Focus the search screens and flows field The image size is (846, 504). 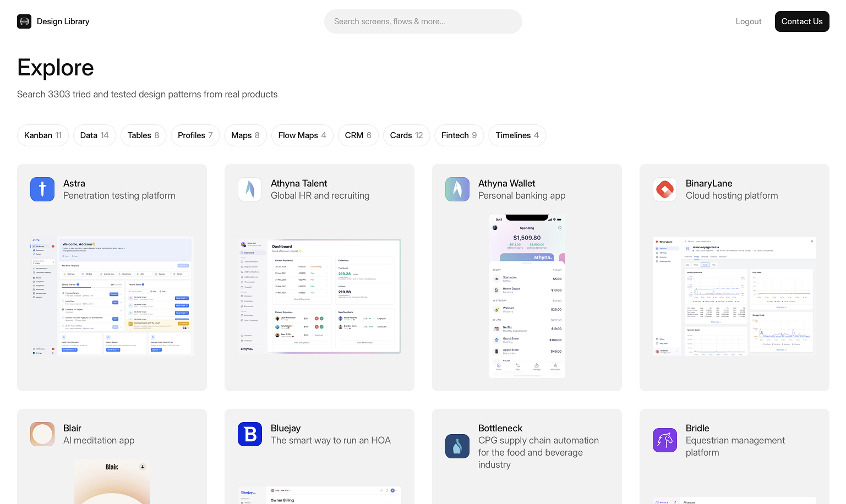coord(423,21)
